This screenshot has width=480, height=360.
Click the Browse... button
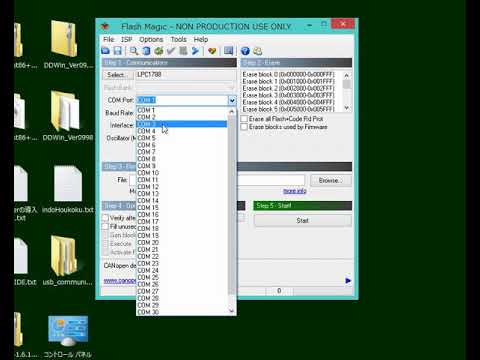coord(331,180)
